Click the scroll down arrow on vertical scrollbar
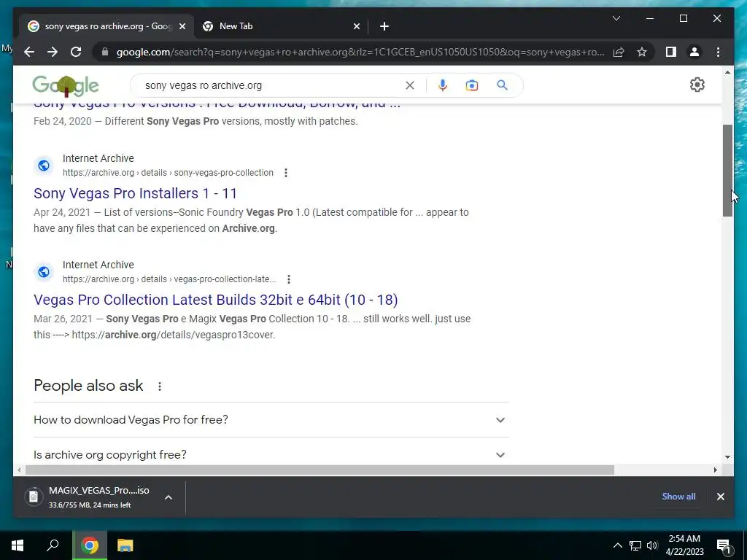 click(x=727, y=457)
